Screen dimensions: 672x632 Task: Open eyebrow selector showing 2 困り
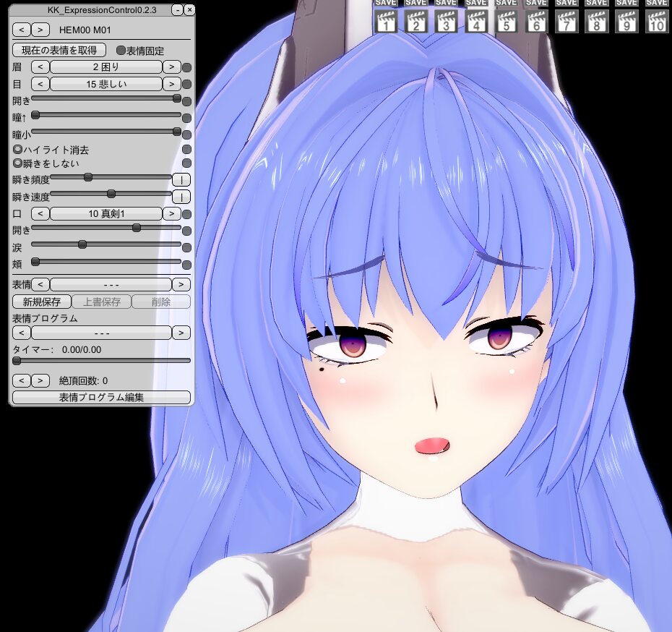106,67
